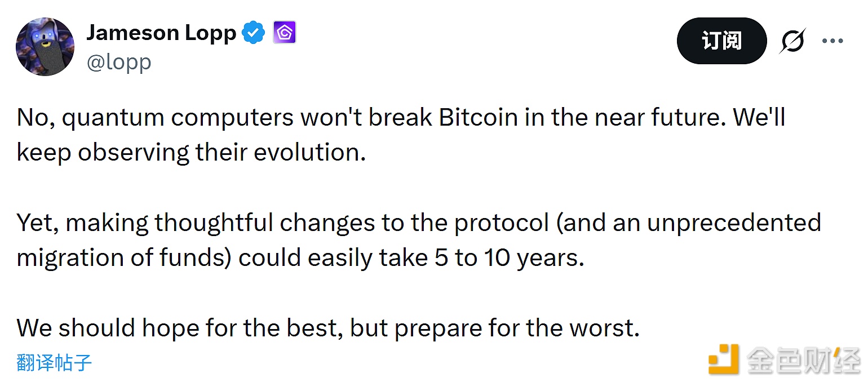Click the @lopp username handle
868x382 pixels.
pos(119,62)
